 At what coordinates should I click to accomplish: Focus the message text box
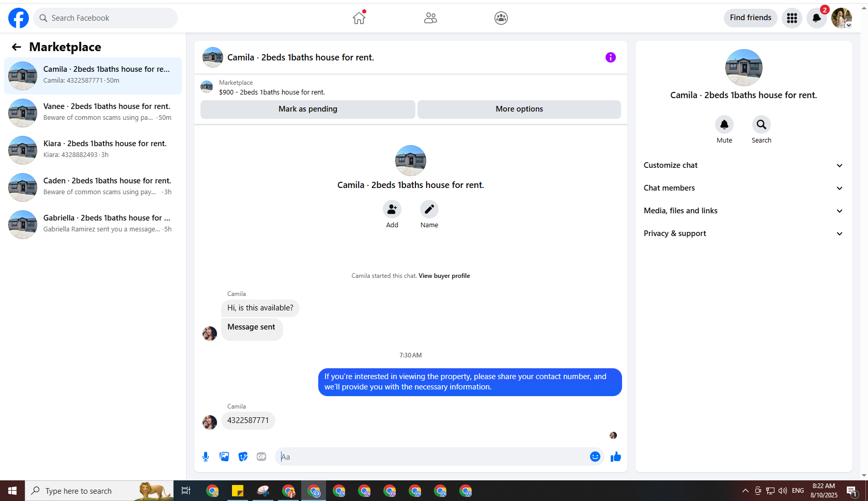pyautogui.click(x=432, y=457)
